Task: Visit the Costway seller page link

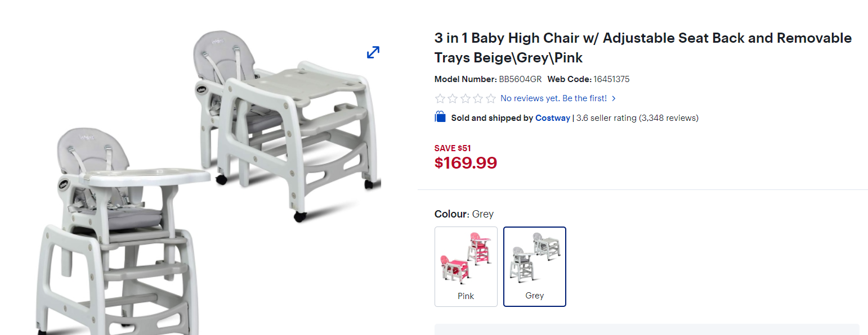Action: pos(552,118)
